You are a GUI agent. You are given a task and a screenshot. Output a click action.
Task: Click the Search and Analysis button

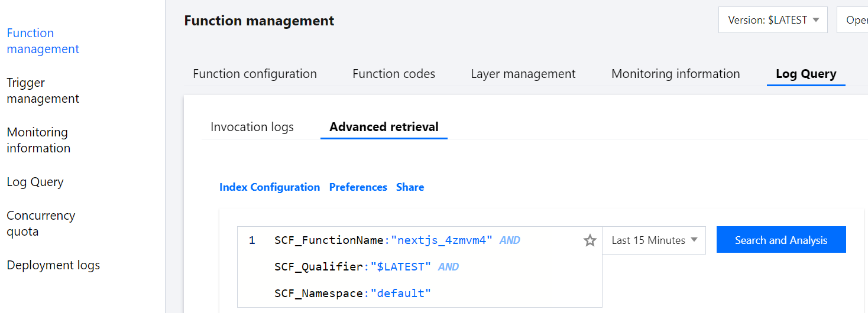click(780, 240)
